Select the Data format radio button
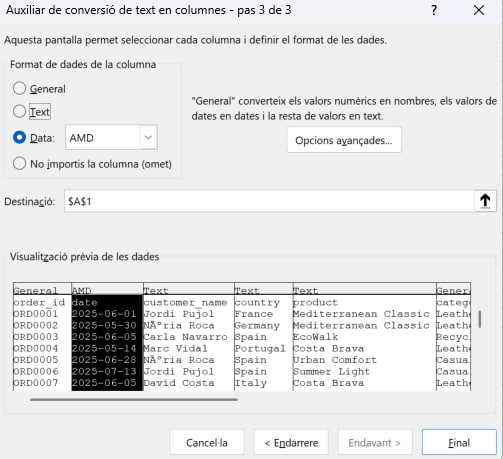This screenshot has width=503, height=459. (x=19, y=137)
